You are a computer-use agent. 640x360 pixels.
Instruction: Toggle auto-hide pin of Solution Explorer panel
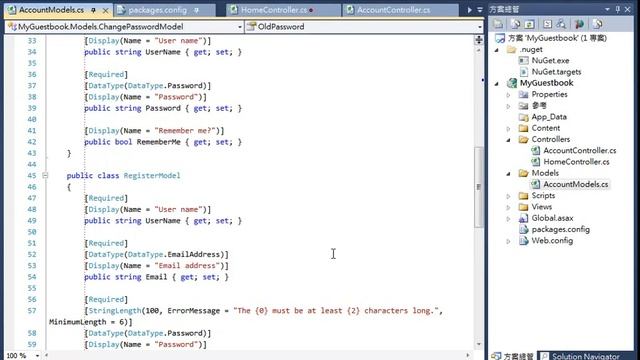[618, 9]
